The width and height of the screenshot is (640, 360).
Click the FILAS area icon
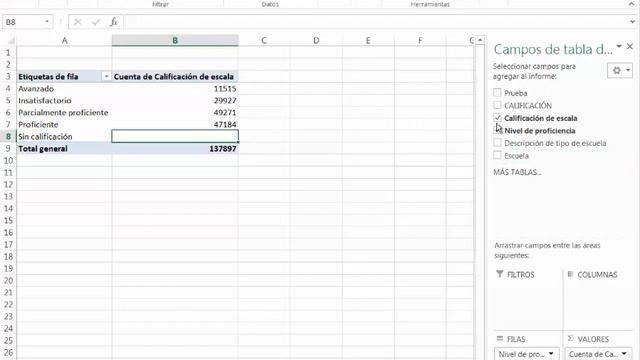(500, 338)
